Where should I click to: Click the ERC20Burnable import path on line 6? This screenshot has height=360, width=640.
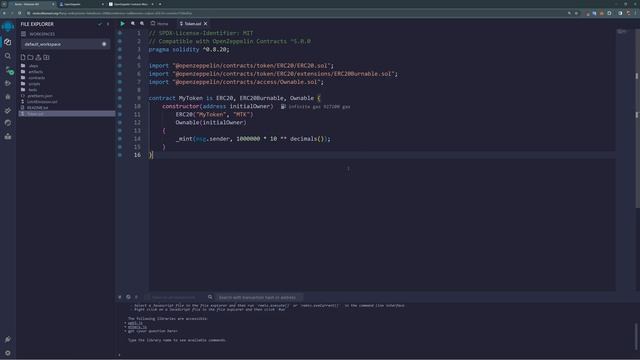pyautogui.click(x=285, y=74)
